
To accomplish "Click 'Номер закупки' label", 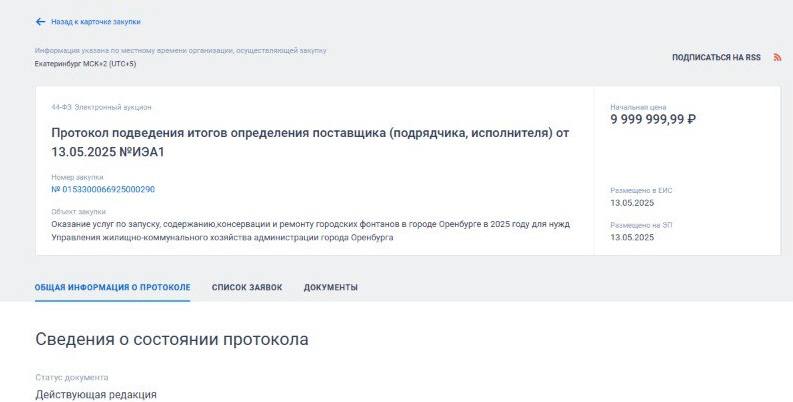I will pyautogui.click(x=77, y=177).
